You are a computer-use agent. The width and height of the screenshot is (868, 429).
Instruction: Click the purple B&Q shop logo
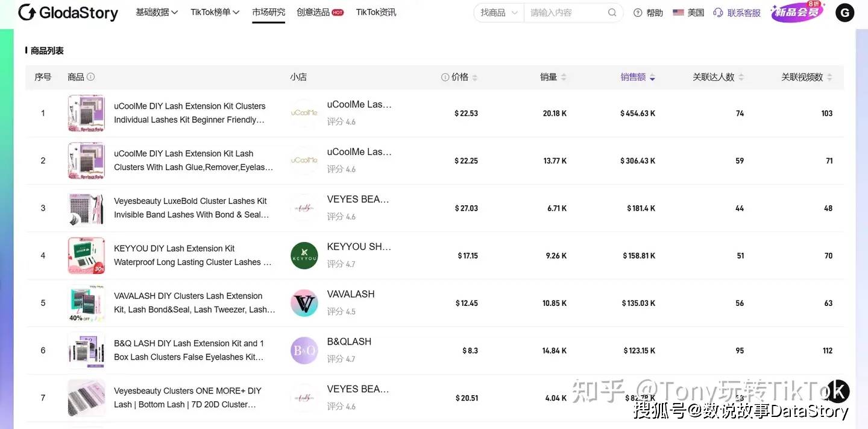pos(304,351)
